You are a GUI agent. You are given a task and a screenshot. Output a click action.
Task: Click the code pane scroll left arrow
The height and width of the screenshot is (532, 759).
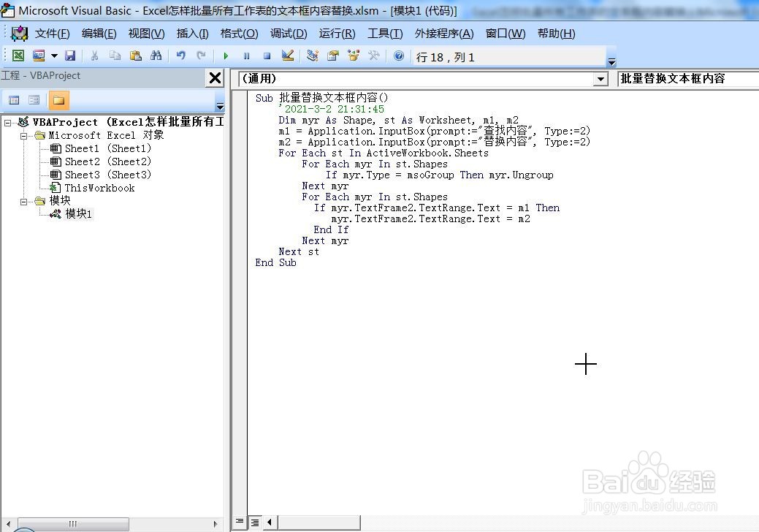coord(269,522)
